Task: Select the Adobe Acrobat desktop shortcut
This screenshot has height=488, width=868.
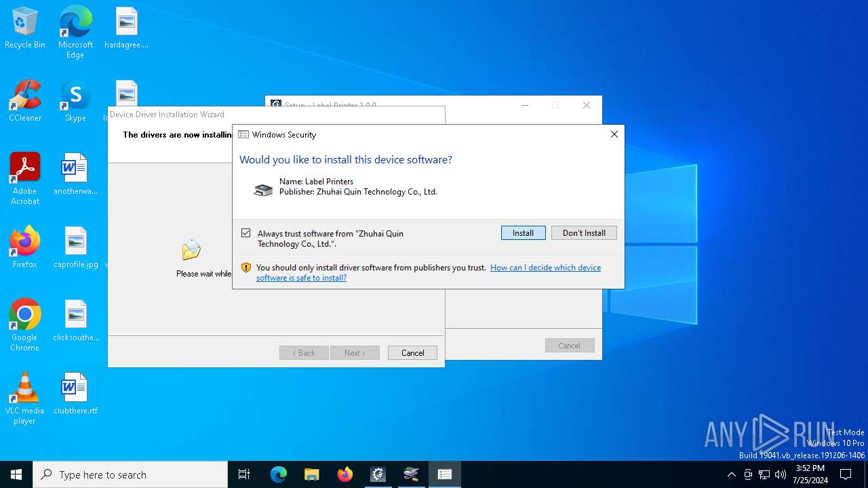Action: coord(25,179)
